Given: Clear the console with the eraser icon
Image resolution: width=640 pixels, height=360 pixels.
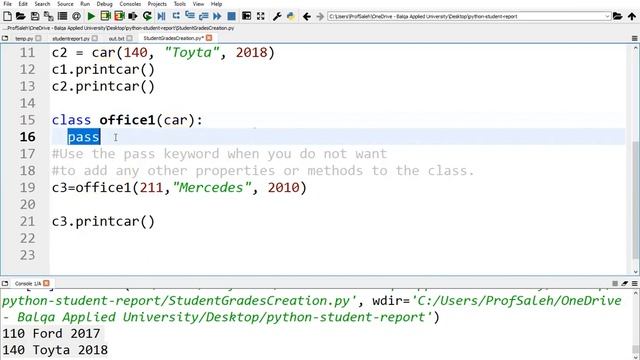Looking at the screenshot, I should tap(625, 283).
